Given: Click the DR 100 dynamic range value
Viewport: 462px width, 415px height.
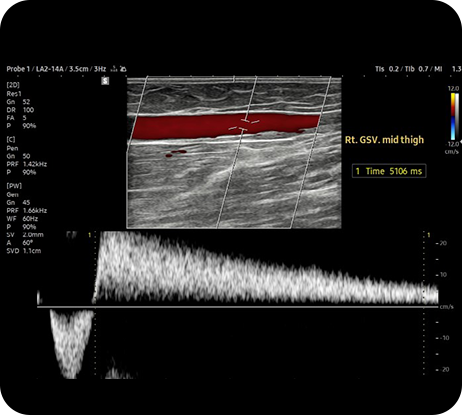Looking at the screenshot, I should [x=20, y=110].
